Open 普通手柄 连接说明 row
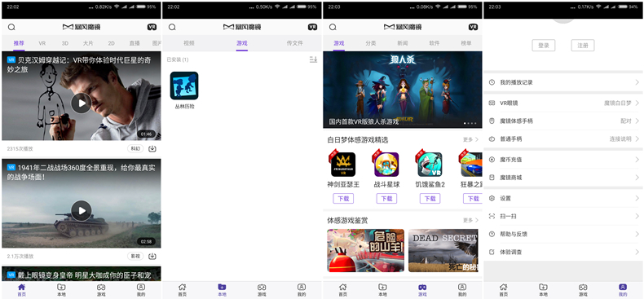 [563, 139]
